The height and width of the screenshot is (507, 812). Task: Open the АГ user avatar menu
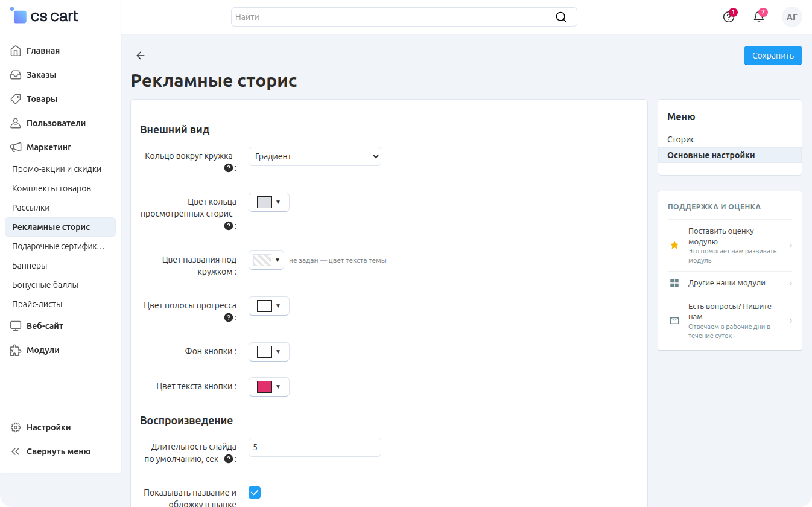[792, 17]
